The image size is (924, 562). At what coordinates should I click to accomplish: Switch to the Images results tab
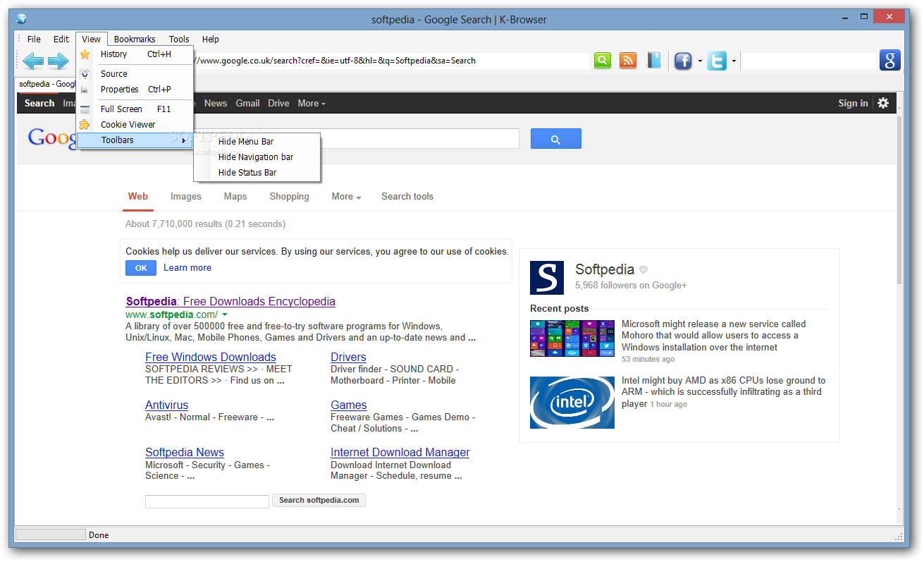[x=186, y=197]
